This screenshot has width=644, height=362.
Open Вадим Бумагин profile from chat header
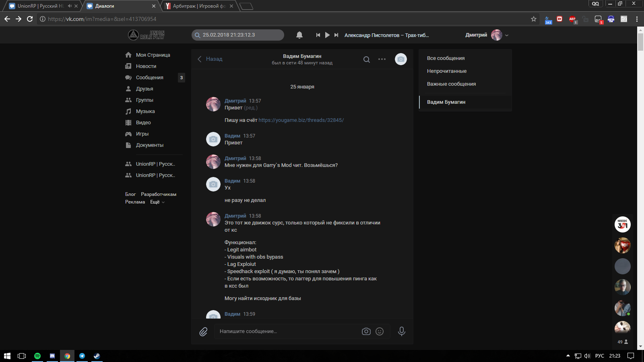click(x=302, y=56)
